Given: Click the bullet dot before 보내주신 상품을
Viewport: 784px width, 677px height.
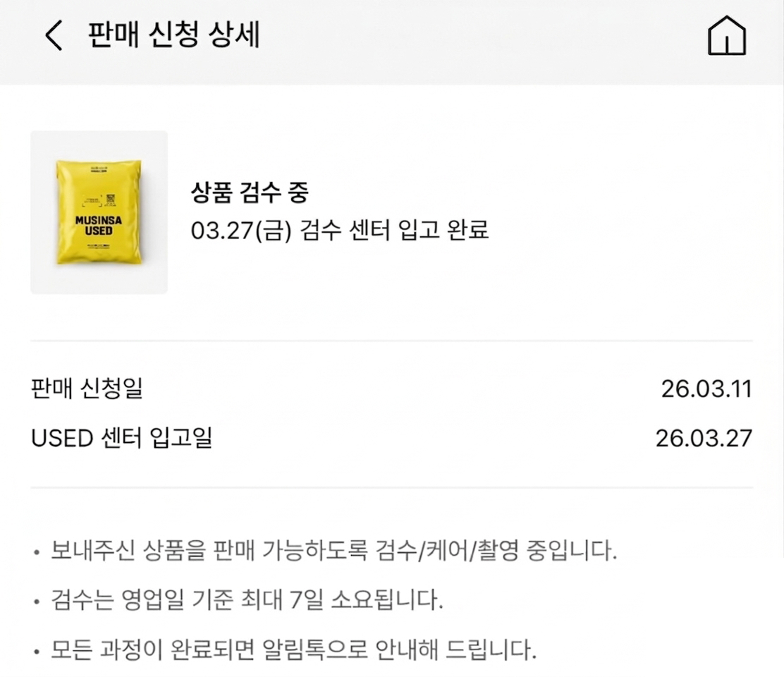Looking at the screenshot, I should (37, 551).
